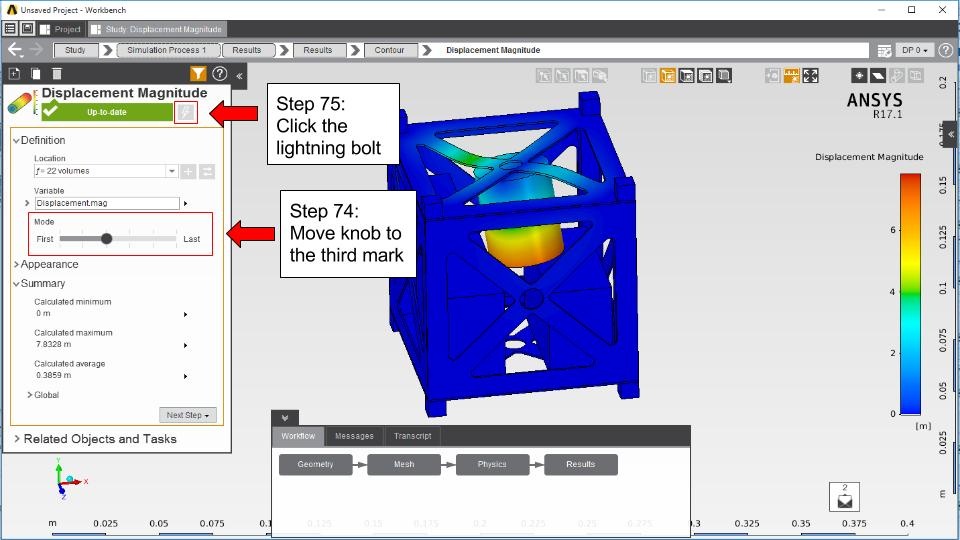Click the Mesh workflow step
Viewport: 960px width, 540px height.
tap(404, 464)
